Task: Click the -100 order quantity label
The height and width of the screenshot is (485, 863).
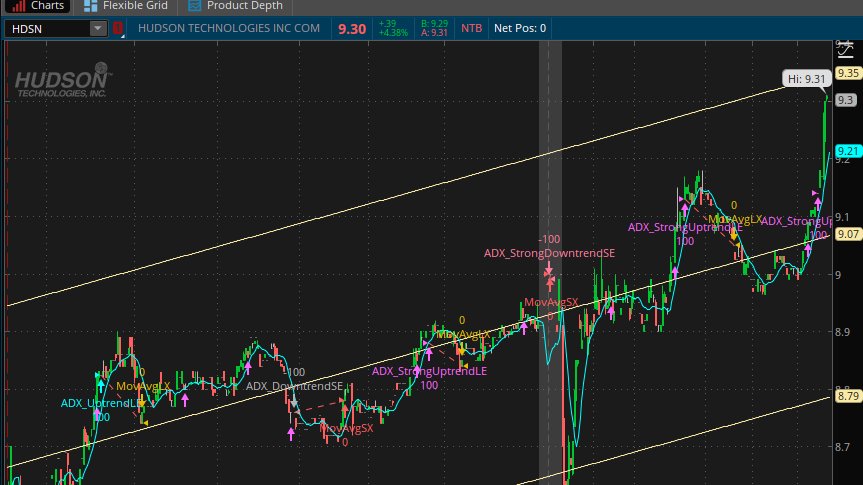Action: 549,239
